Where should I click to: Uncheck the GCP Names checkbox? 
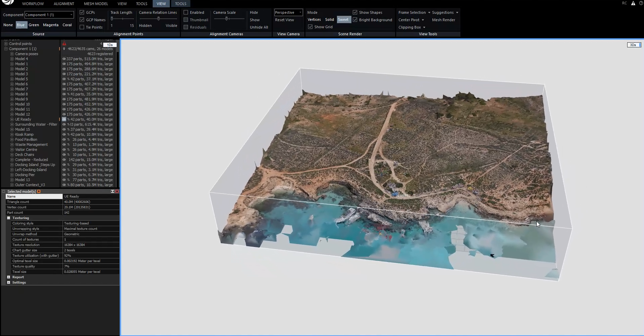click(x=82, y=20)
